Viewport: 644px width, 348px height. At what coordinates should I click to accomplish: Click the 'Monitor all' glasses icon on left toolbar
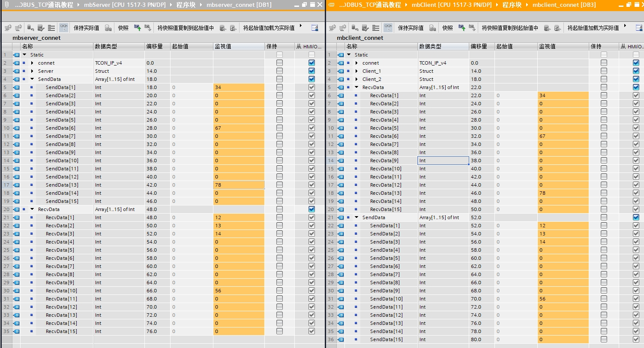[x=63, y=27]
